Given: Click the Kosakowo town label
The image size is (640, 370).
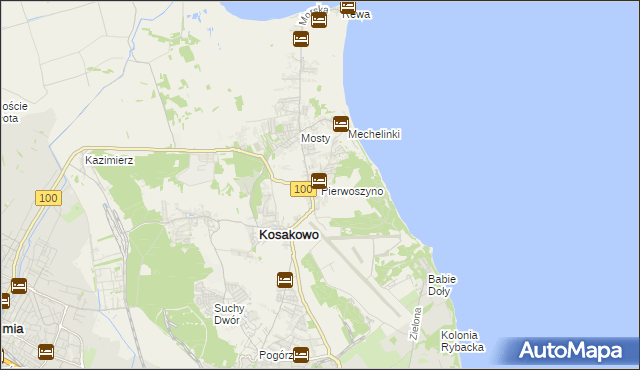Looking at the screenshot, I should (x=289, y=235).
